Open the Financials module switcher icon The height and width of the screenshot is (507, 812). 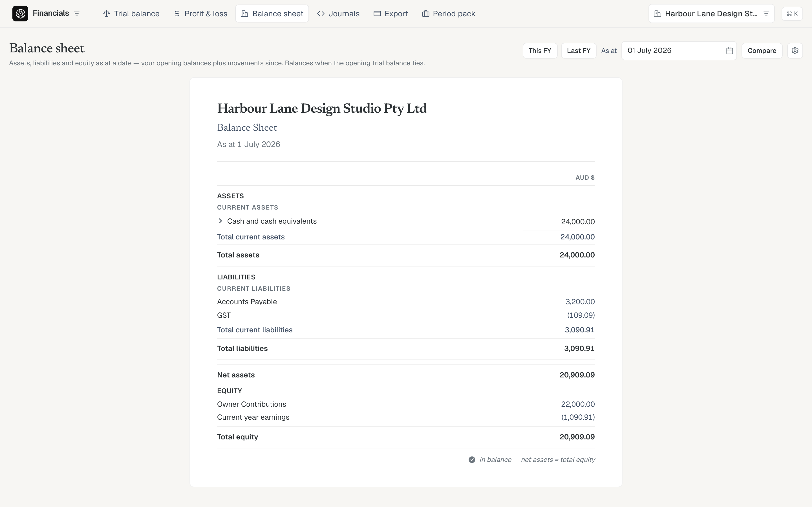(76, 14)
